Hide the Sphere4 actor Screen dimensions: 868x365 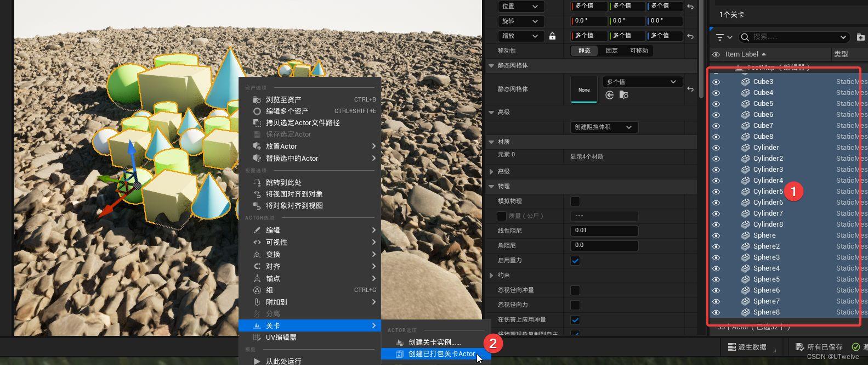coord(716,268)
